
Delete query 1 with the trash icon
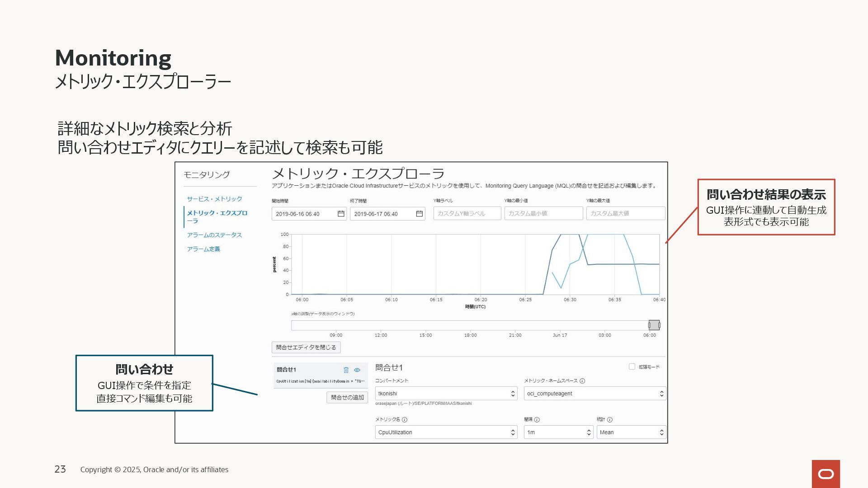pyautogui.click(x=346, y=370)
